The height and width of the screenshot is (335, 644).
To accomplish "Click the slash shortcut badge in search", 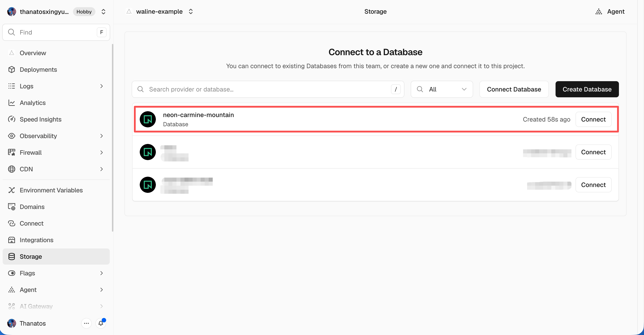I will [396, 89].
